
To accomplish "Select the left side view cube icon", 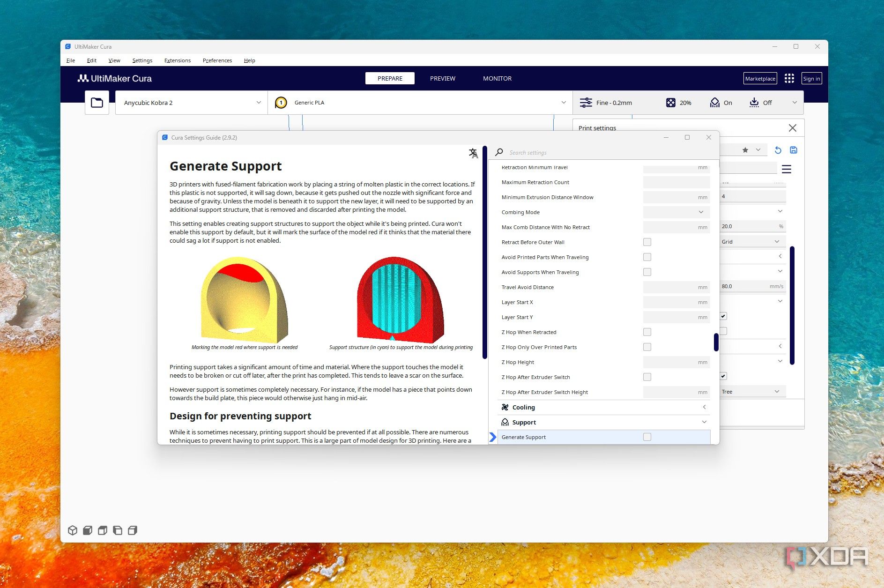I will tap(118, 530).
